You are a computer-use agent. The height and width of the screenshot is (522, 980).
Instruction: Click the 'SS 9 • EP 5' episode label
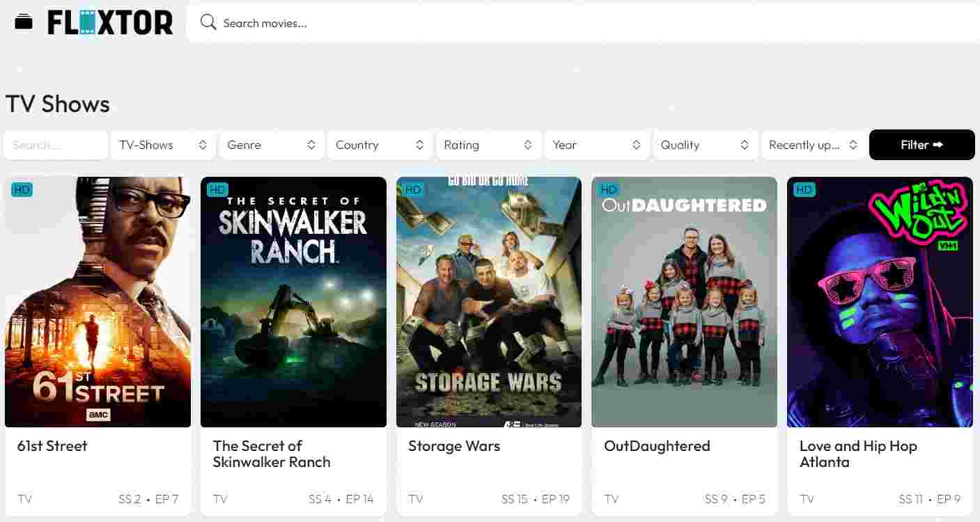pyautogui.click(x=735, y=499)
